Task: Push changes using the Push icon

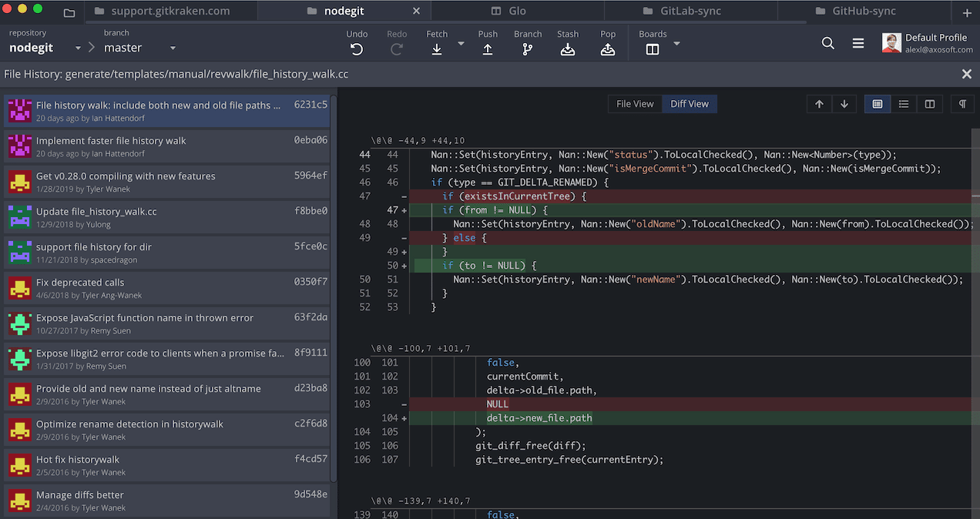Action: [487, 49]
